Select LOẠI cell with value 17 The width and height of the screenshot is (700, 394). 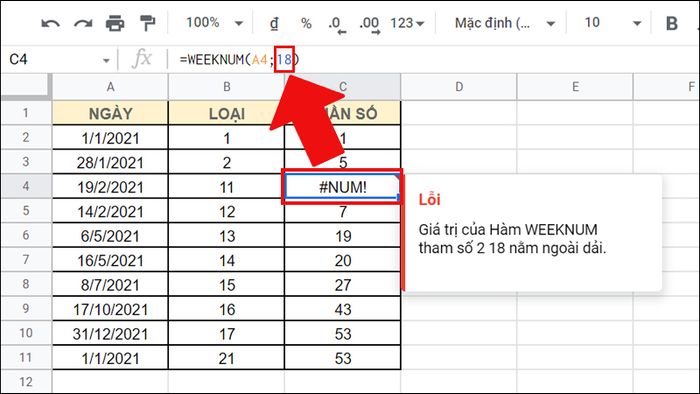click(226, 333)
